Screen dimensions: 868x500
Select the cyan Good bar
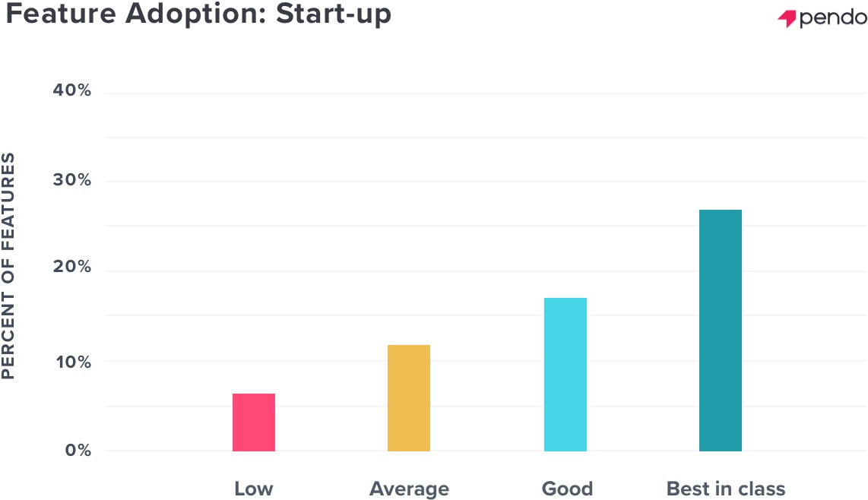click(x=565, y=375)
